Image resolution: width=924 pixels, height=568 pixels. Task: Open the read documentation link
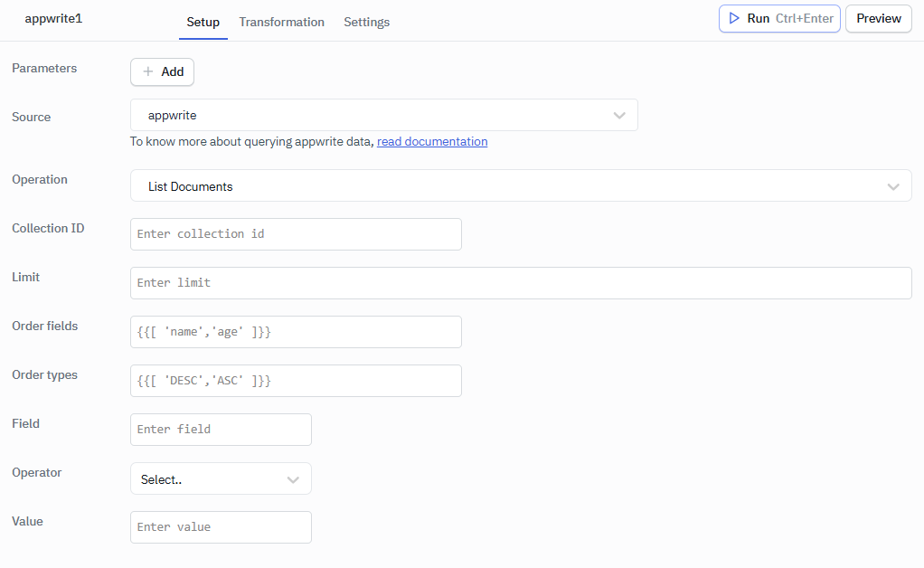[x=431, y=141]
